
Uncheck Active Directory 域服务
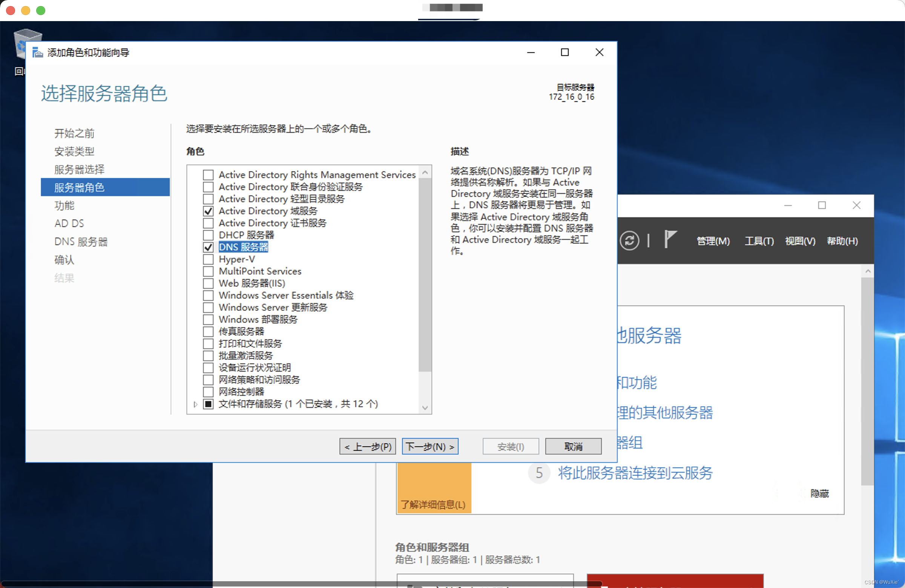[x=208, y=211]
